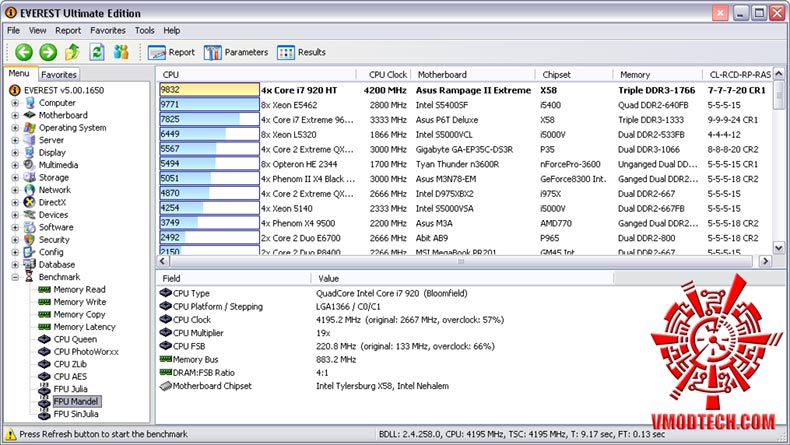Select FPU SinJulia benchmark
Image resolution: width=790 pixels, height=445 pixels.
(x=76, y=414)
